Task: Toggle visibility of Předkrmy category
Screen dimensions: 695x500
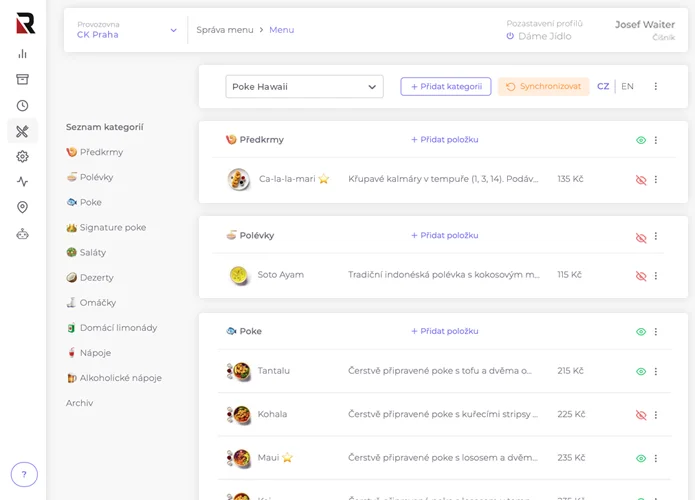Action: click(641, 140)
